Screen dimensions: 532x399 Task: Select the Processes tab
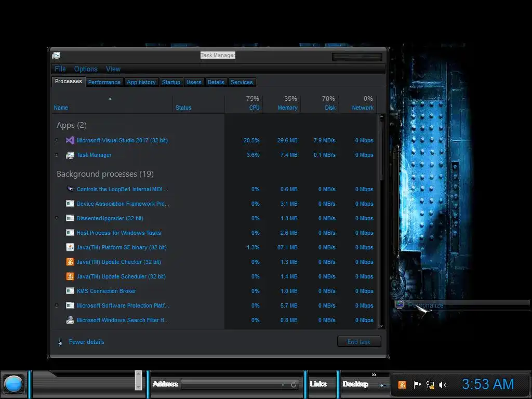(68, 82)
